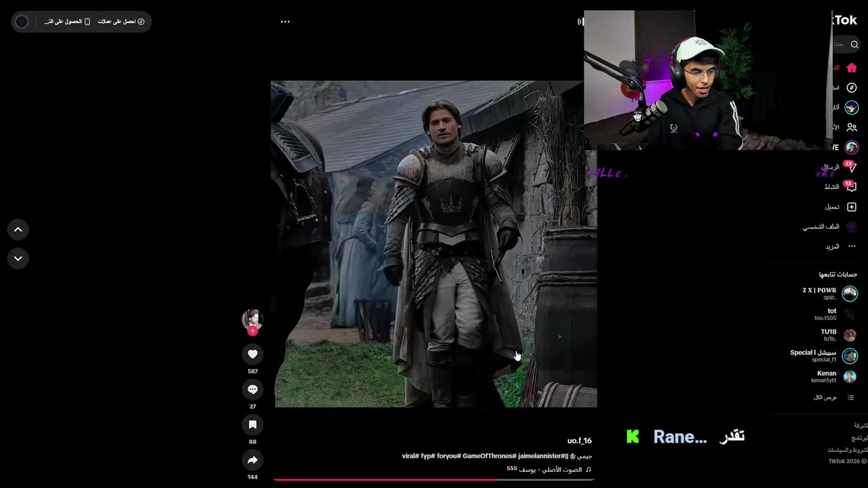The width and height of the screenshot is (868, 488).
Task: Toggle the video sound speaker icon
Action: click(x=580, y=22)
